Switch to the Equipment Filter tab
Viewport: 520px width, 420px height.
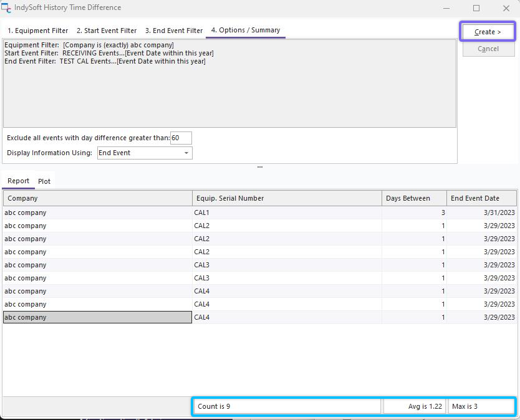click(x=37, y=31)
